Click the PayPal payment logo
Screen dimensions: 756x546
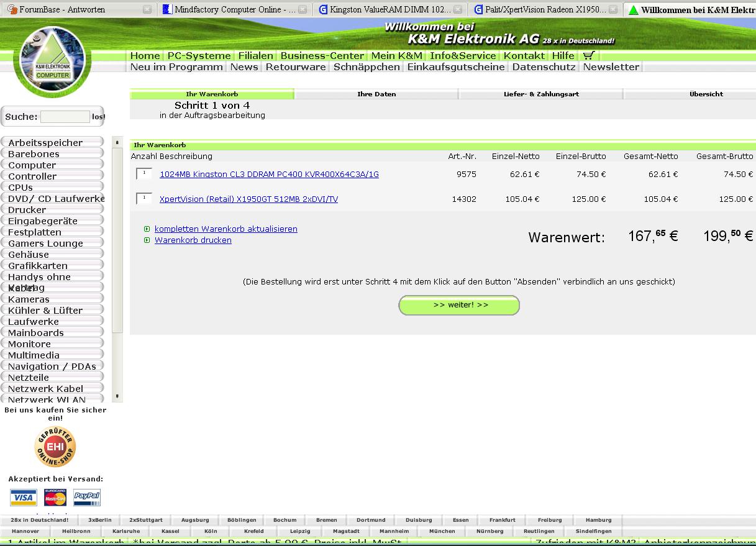pyautogui.click(x=87, y=496)
